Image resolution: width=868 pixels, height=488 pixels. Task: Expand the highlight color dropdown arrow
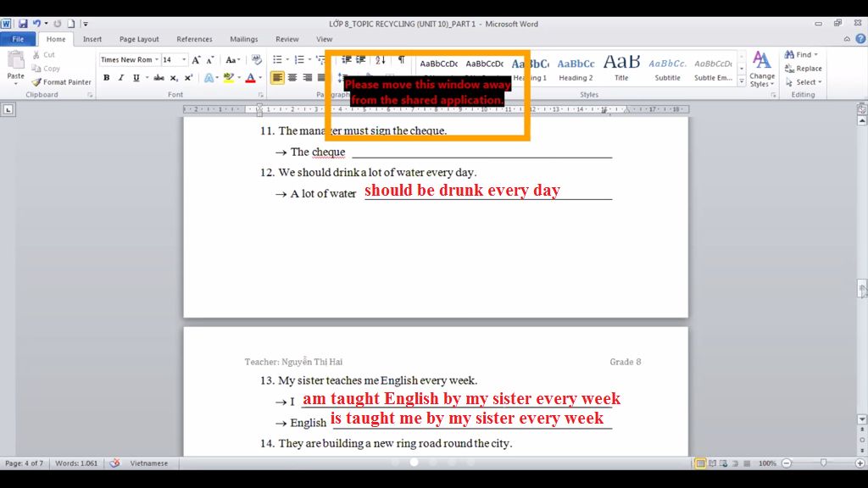(239, 78)
